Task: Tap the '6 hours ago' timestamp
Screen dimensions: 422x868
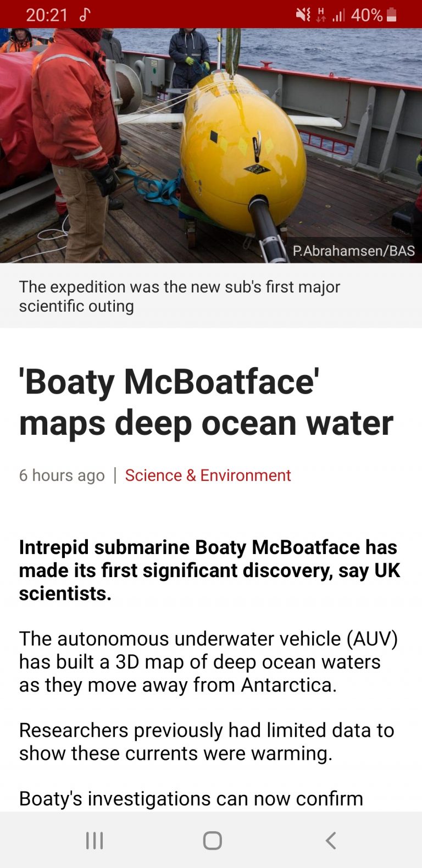Action: click(62, 475)
